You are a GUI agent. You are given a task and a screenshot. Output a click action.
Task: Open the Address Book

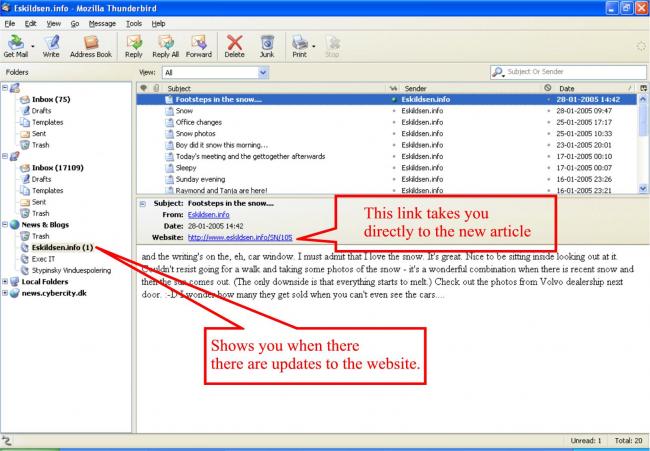coord(91,46)
